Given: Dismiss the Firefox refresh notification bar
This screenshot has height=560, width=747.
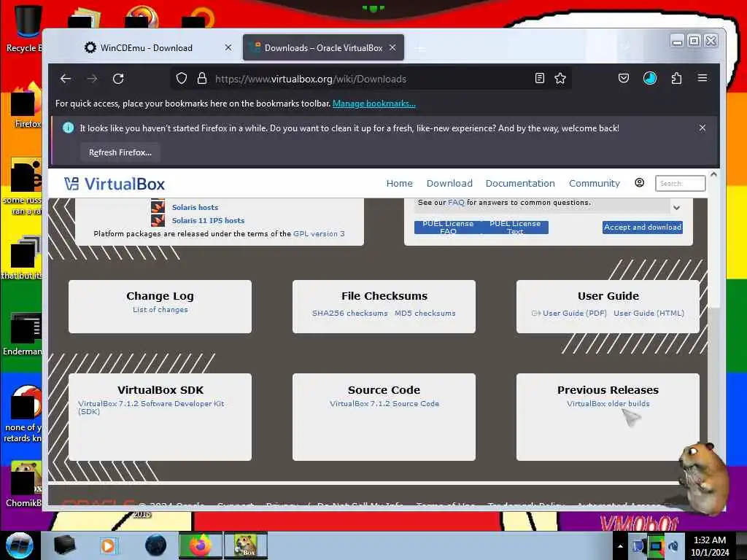Looking at the screenshot, I should [x=703, y=128].
